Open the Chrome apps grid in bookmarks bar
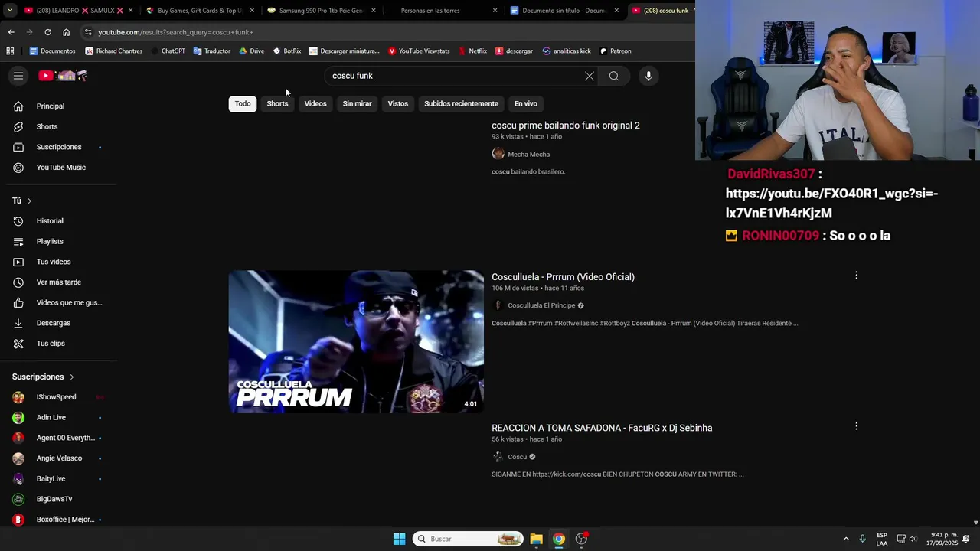The width and height of the screenshot is (980, 551). [10, 51]
